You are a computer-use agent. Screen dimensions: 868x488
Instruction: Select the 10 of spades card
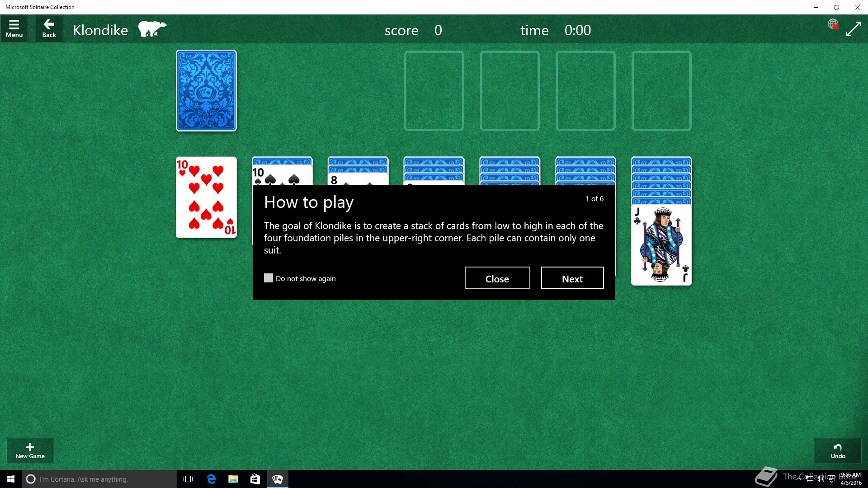coord(282,175)
